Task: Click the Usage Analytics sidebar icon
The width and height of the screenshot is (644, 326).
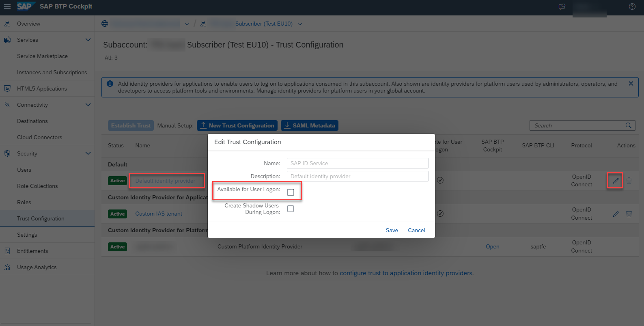Action: point(7,267)
